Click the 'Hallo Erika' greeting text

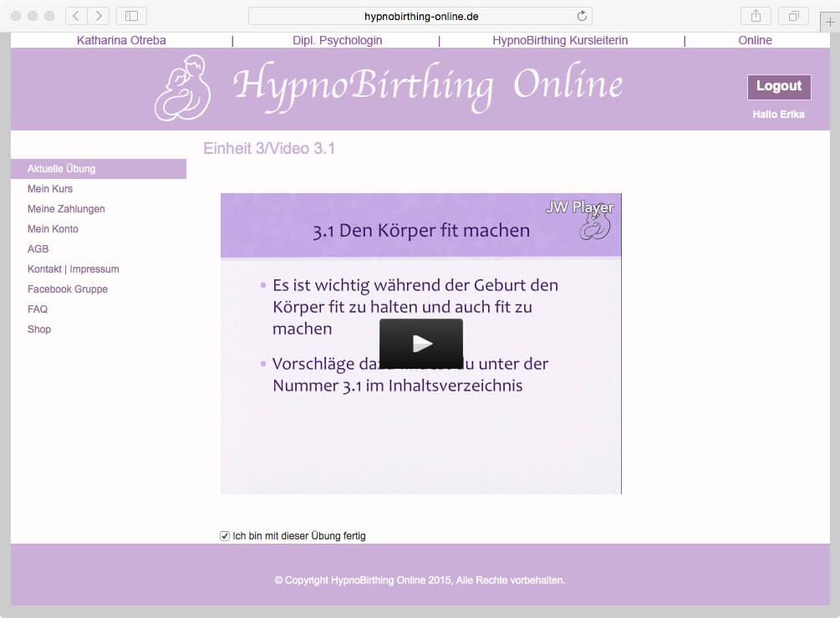pyautogui.click(x=778, y=115)
